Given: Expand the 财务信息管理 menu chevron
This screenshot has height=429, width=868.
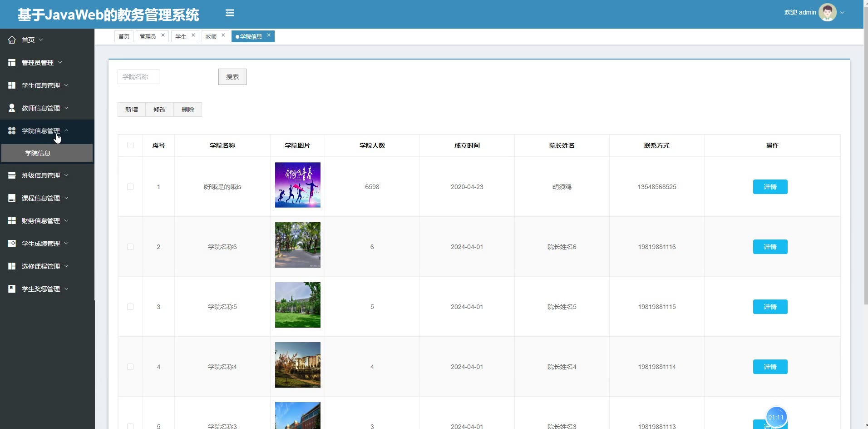Looking at the screenshot, I should pos(66,221).
